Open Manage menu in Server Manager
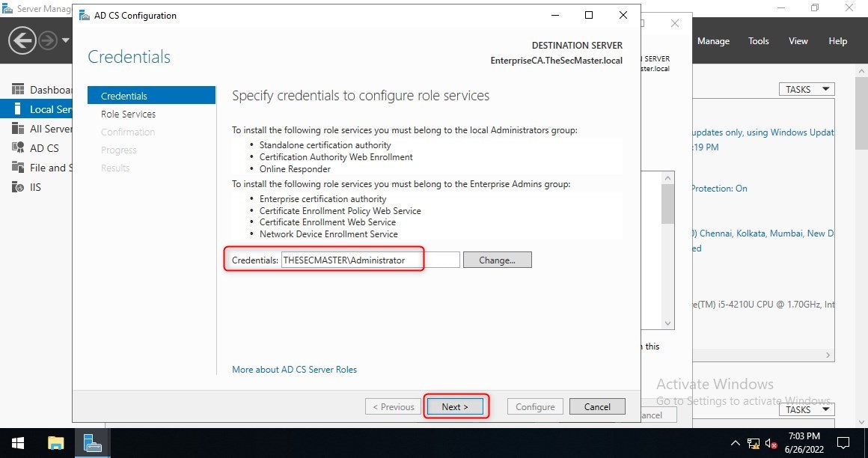 tap(713, 41)
